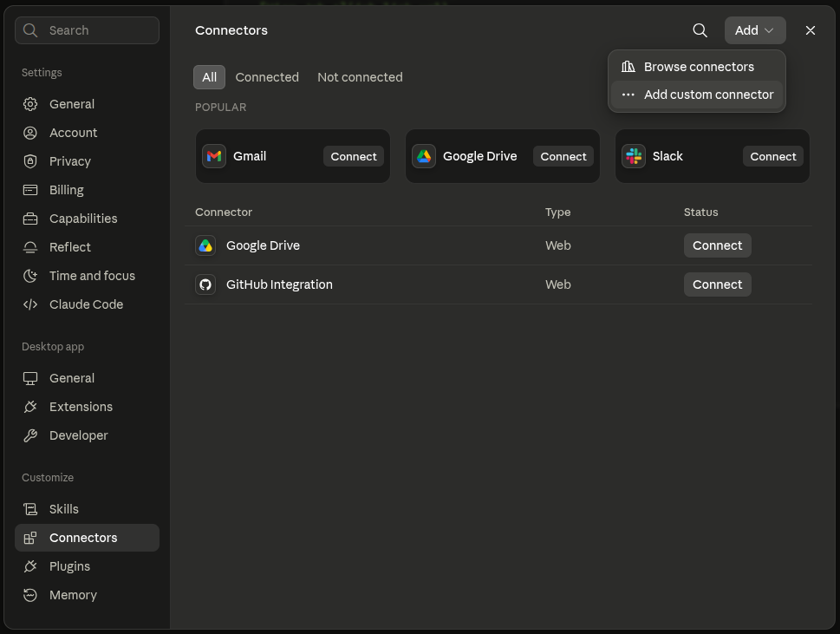
Task: Click the Web type in GitHub Integration row
Action: point(558,284)
